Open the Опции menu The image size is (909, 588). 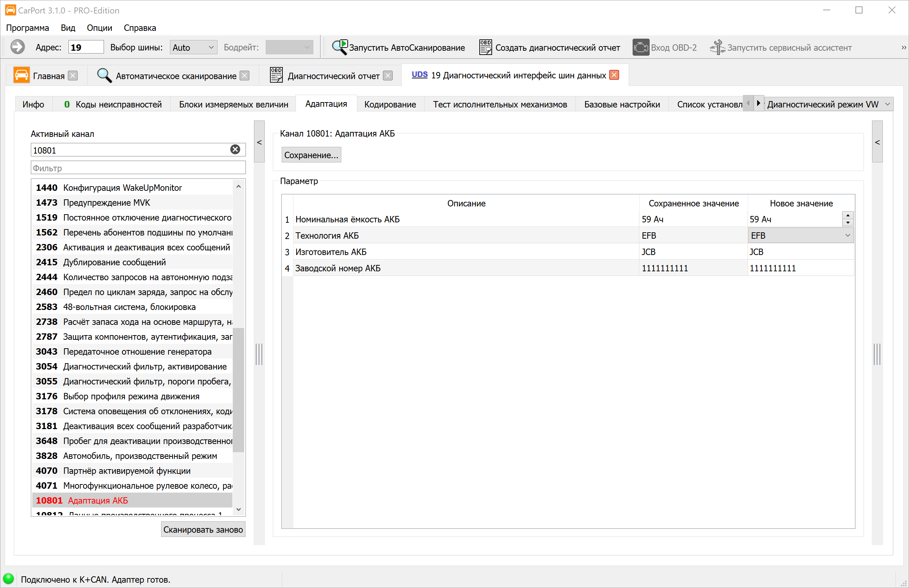click(99, 28)
